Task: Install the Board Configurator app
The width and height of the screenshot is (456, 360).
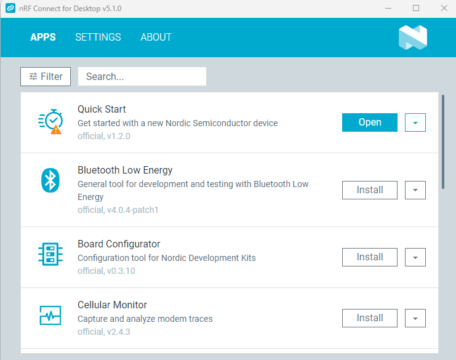Action: [x=370, y=257]
